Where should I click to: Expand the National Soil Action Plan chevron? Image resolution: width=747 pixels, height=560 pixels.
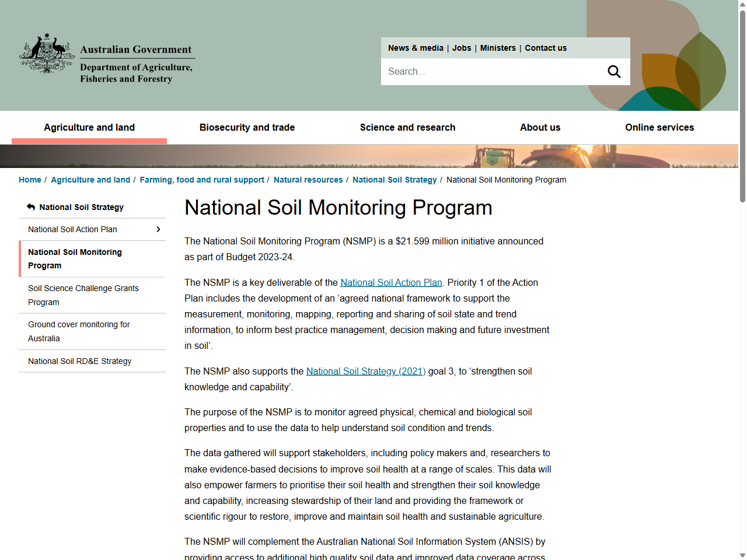158,229
